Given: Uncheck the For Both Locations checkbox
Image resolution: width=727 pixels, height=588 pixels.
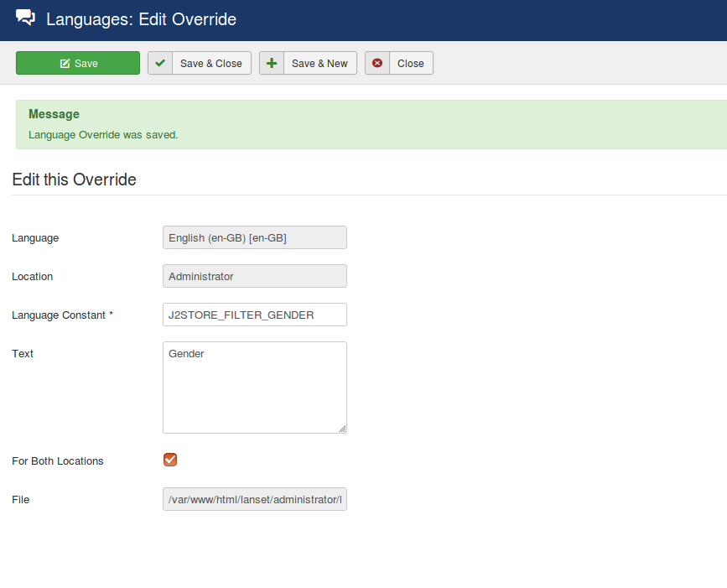Looking at the screenshot, I should 170,460.
